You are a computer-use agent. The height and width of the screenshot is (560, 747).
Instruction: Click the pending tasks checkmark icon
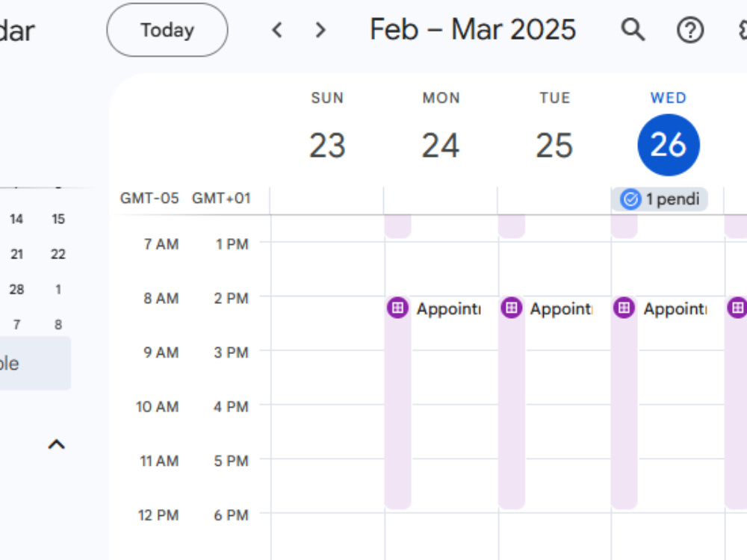[630, 199]
